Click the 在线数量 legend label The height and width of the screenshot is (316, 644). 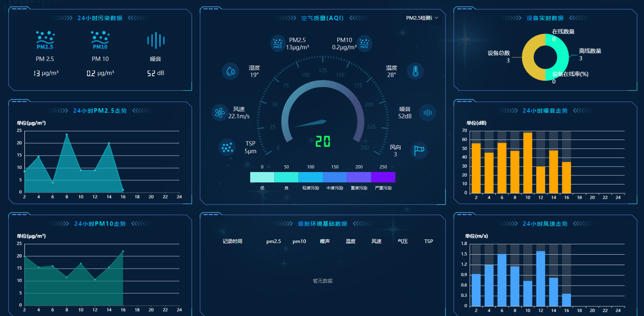tap(563, 32)
